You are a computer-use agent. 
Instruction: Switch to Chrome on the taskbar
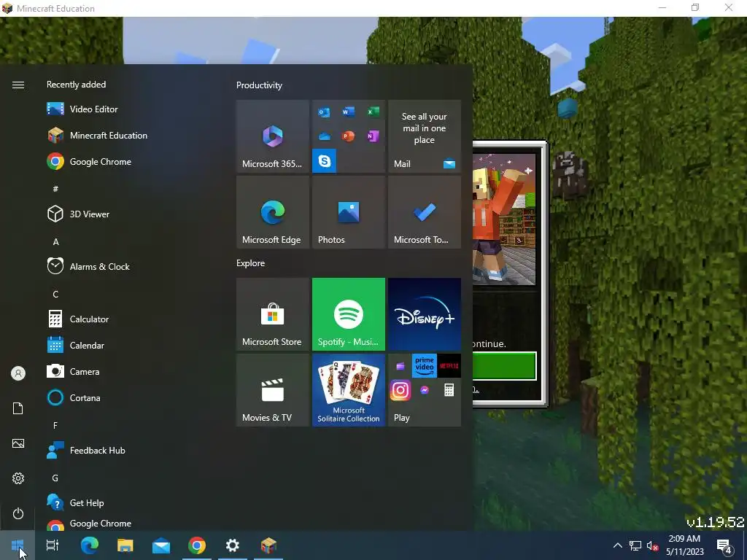pyautogui.click(x=197, y=545)
